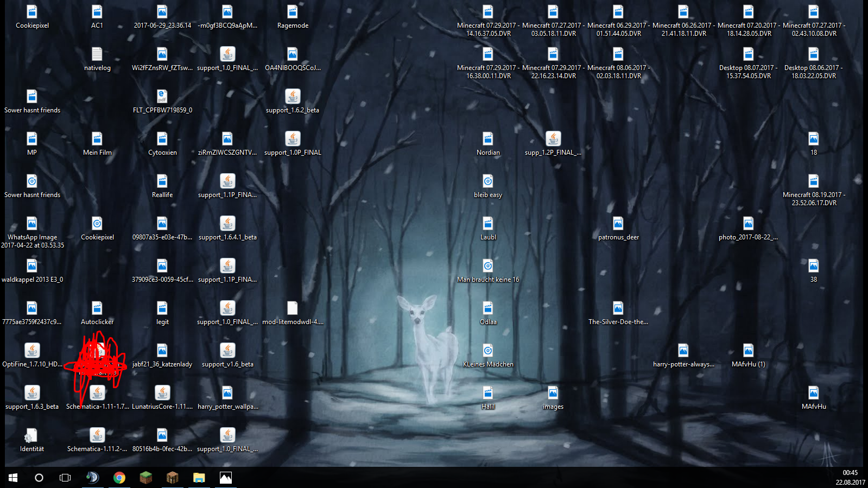Click the jabf21_36_katzenlady image icon
Viewport: 868px width, 488px height.
162,351
